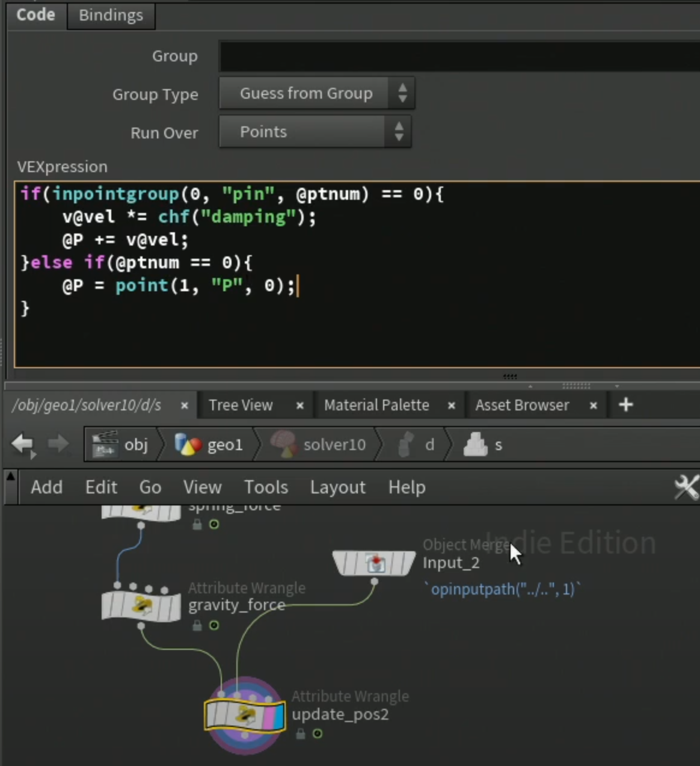This screenshot has width=700, height=766.
Task: Open the Run Over dropdown
Action: (315, 132)
